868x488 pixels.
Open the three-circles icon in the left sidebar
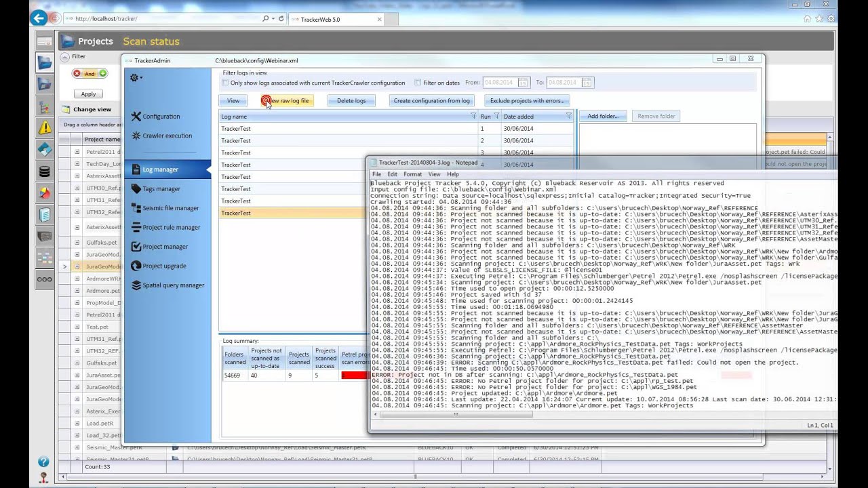coord(45,279)
